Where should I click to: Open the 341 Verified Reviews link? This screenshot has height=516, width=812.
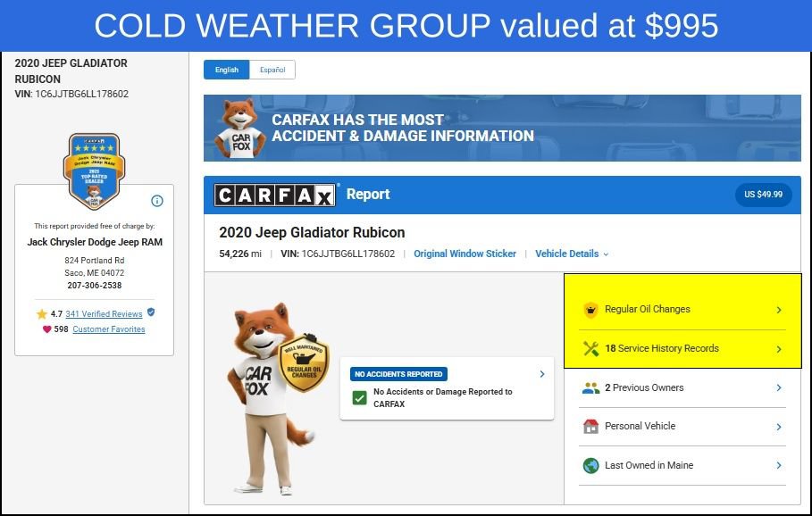(x=104, y=313)
